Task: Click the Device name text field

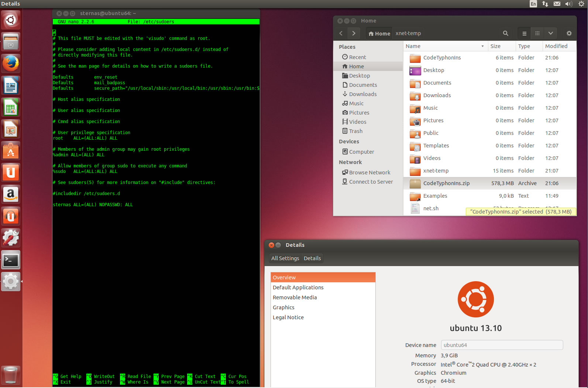Action: click(502, 345)
